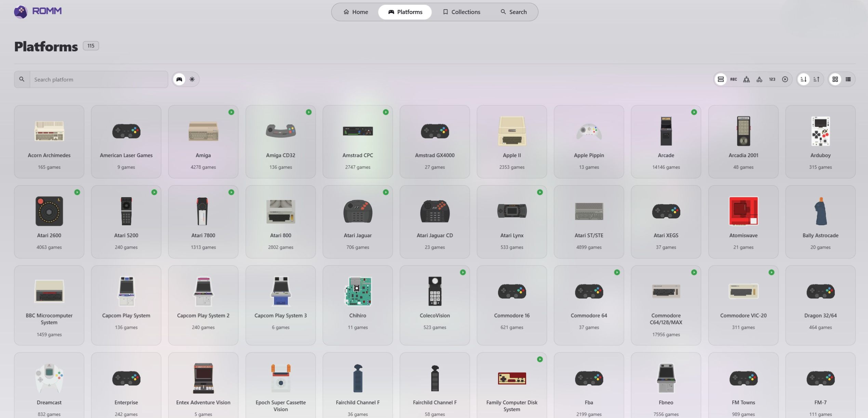Open the Commodore C64/128/MAX platform

(x=666, y=305)
